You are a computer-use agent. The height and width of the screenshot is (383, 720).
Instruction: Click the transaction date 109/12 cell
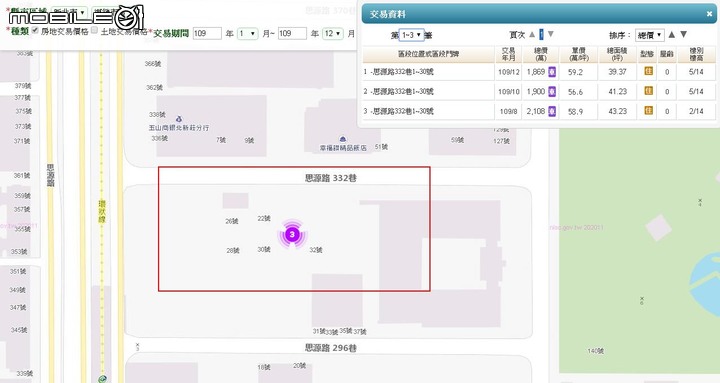509,72
